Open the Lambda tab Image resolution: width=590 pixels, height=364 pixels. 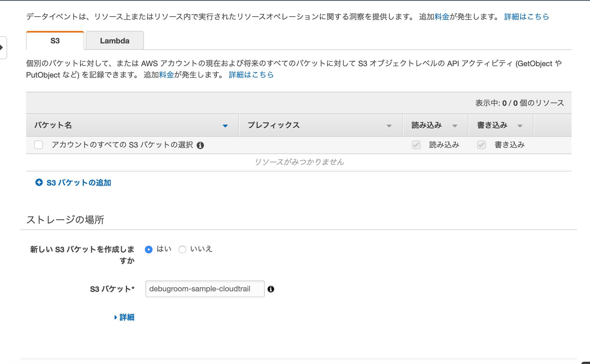point(115,41)
